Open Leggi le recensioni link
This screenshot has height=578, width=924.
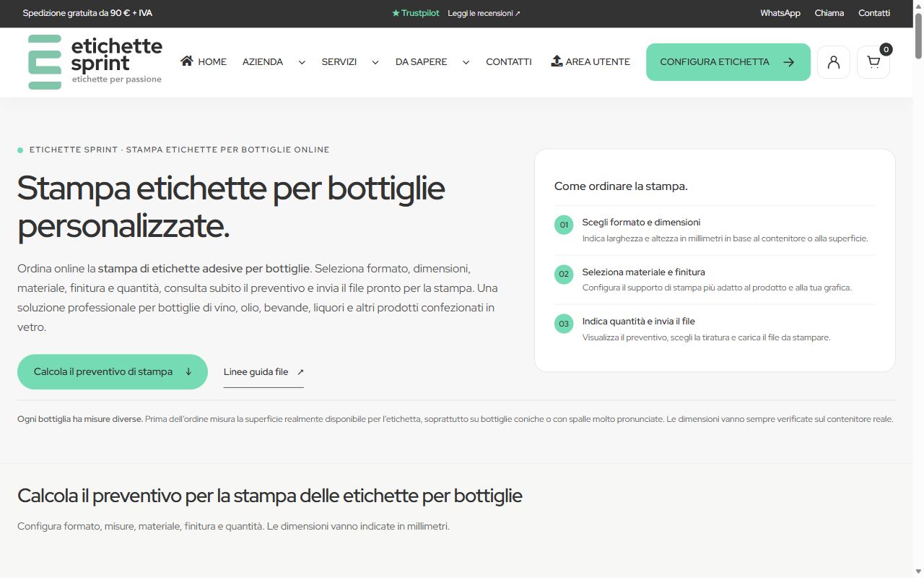[484, 13]
